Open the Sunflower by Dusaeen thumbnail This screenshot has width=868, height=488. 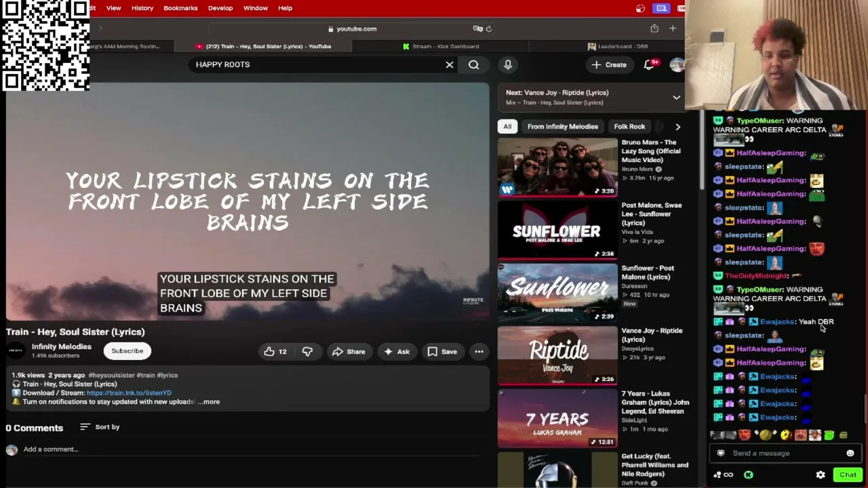click(x=557, y=293)
